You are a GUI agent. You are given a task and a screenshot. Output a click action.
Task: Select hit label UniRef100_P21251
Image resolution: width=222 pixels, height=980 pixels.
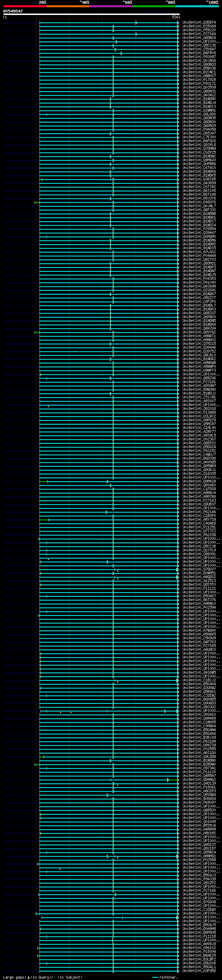point(199,527)
